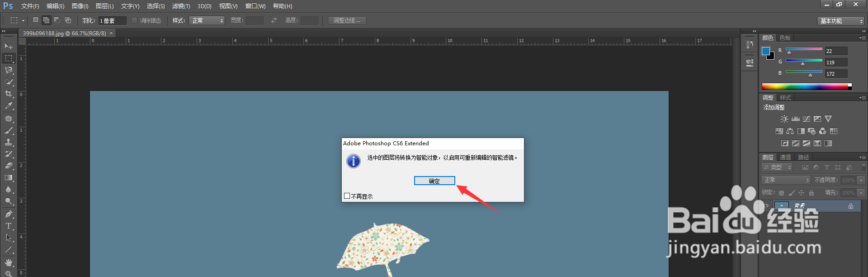This screenshot has height=277, width=868.
Task: Add a Gradient Map adjustment
Action: point(828,143)
